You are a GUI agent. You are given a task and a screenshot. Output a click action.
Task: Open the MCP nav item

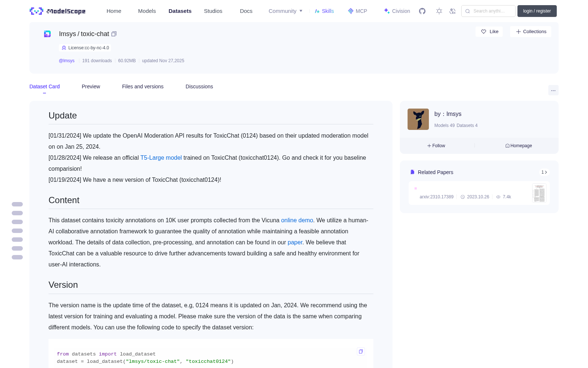click(358, 11)
